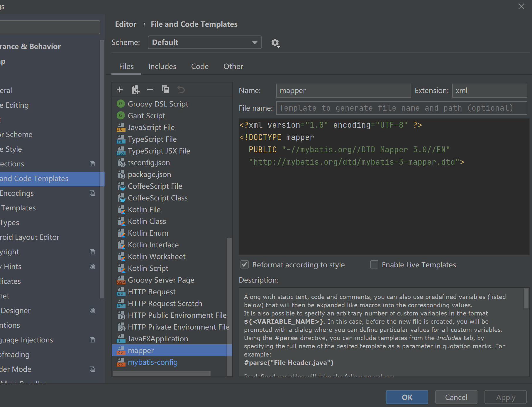Open the Other tab
Screen dimensions: 532x407
[x=233, y=67]
